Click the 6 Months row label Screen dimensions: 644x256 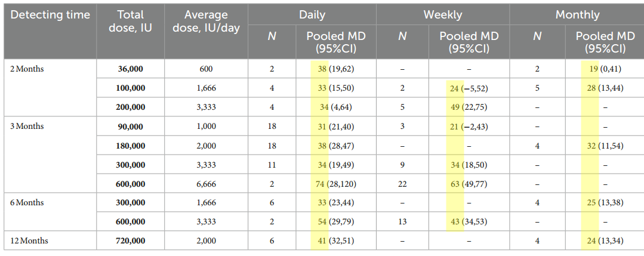(27, 203)
